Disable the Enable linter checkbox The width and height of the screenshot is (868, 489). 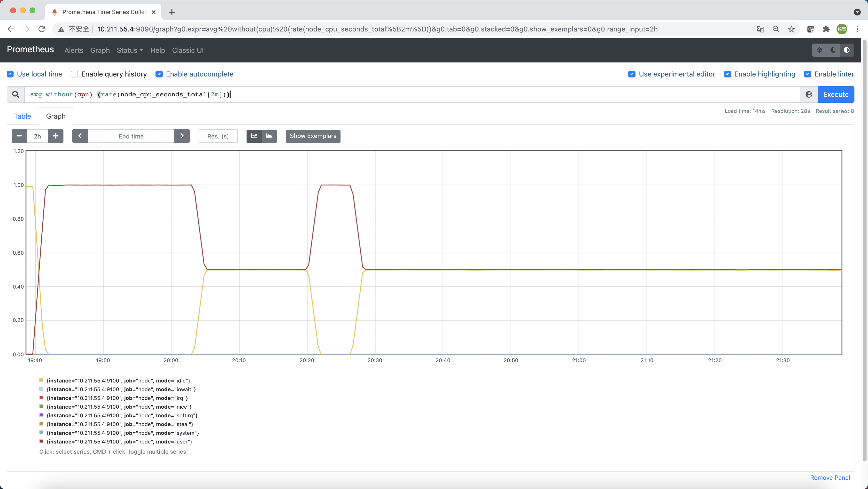click(807, 74)
